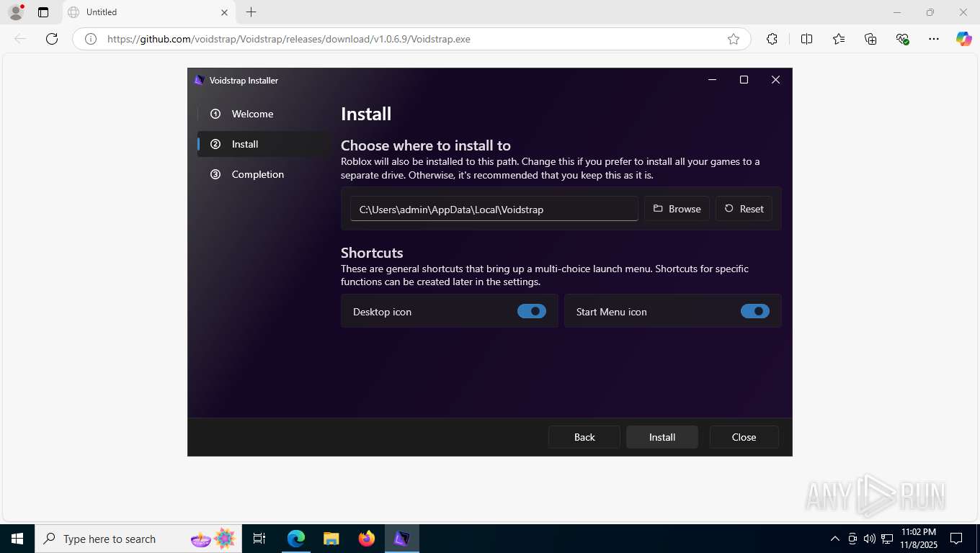Select the Install step in sidebar

click(264, 144)
